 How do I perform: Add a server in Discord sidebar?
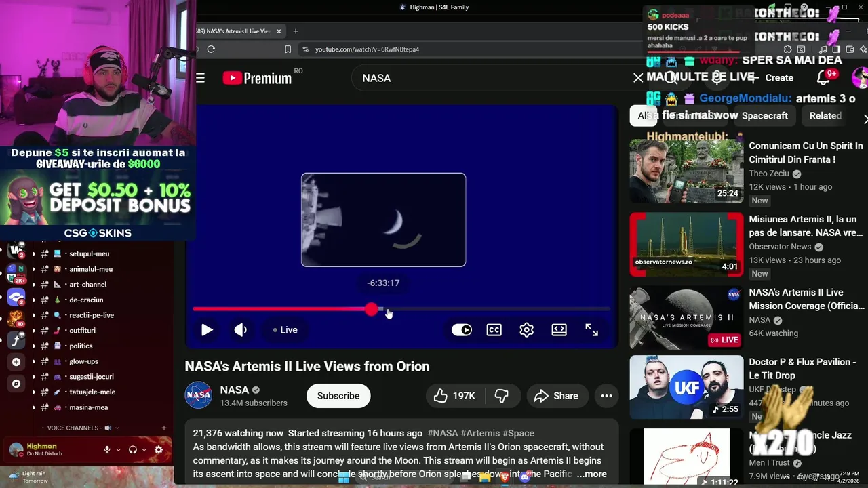(x=16, y=362)
